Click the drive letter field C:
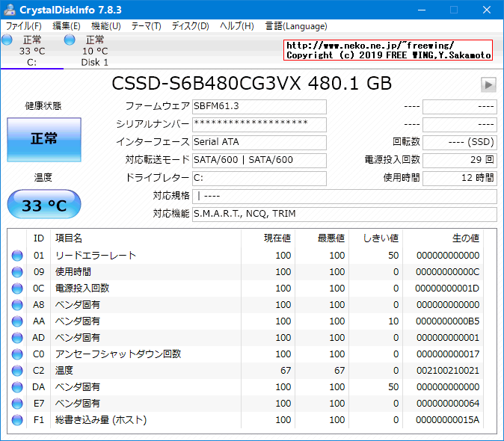Screen dimensions: 504x441 [259, 179]
